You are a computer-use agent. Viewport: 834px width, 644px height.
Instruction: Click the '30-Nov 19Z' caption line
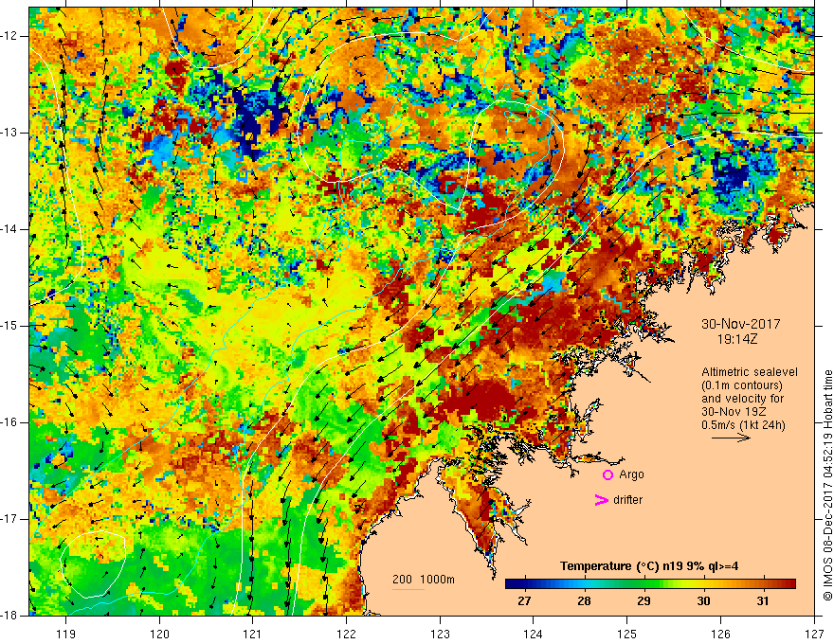click(x=733, y=412)
